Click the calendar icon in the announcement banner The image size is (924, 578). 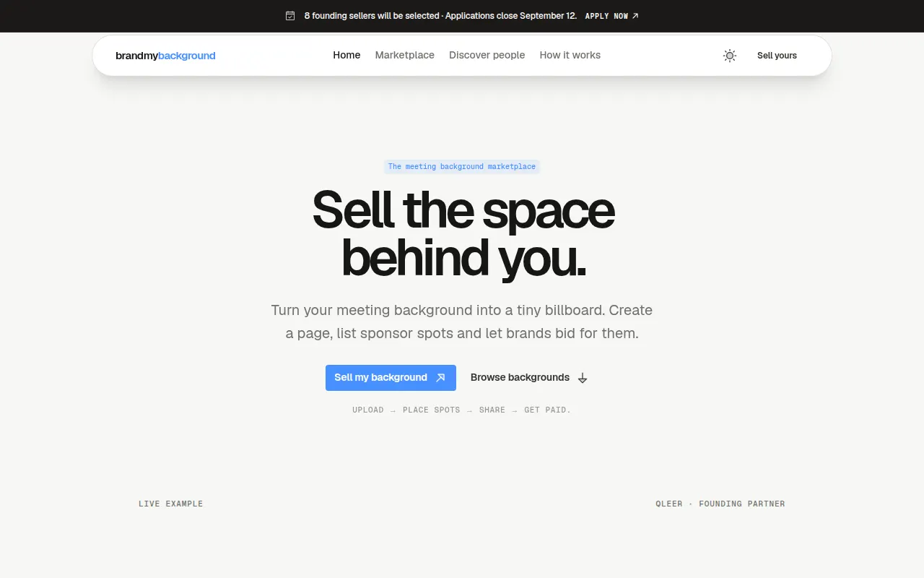pyautogui.click(x=290, y=16)
